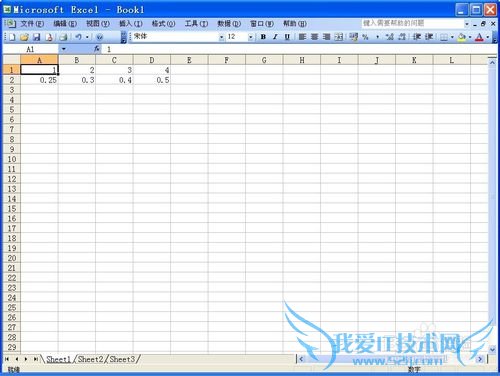Open the 插入(I) menu
This screenshot has width=500, height=376.
click(x=131, y=23)
